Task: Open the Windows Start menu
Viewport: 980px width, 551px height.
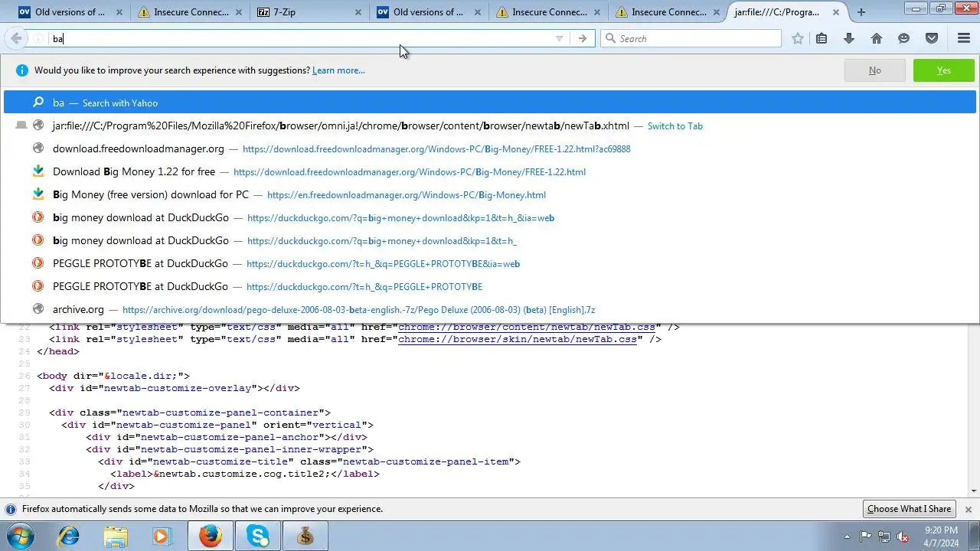Action: coord(21,536)
